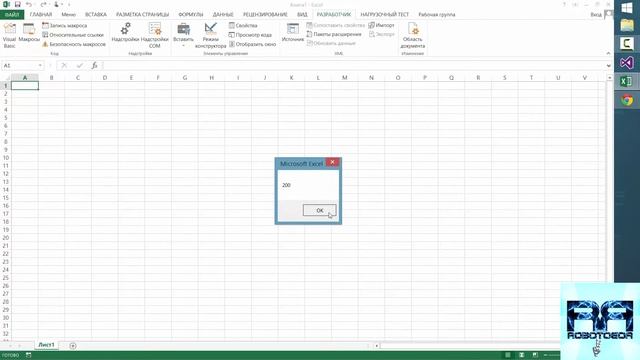Click the select-all corner of the grid
The width and height of the screenshot is (640, 360).
(6, 78)
